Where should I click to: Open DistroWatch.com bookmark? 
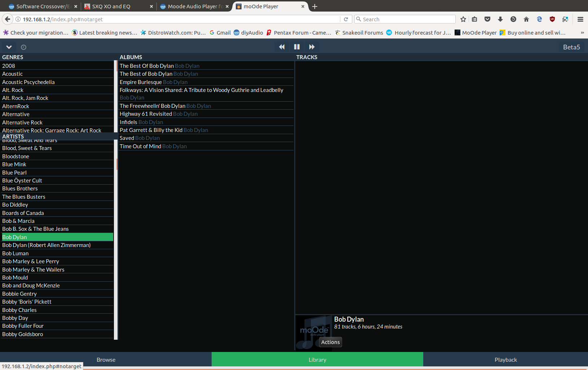[x=173, y=32]
